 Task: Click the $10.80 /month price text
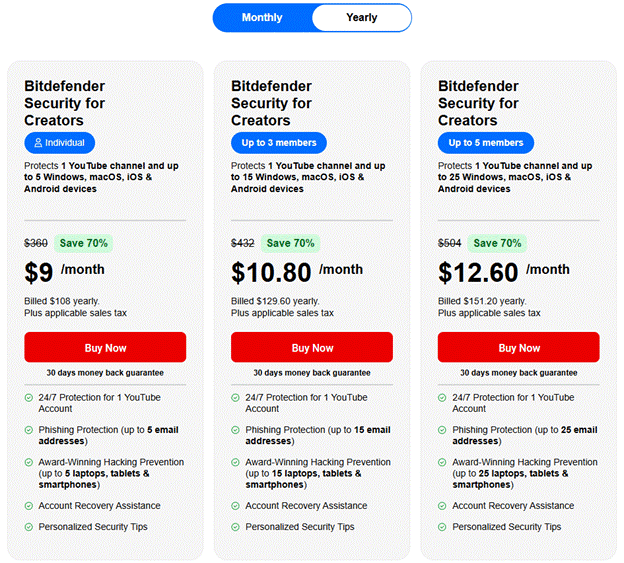[296, 272]
